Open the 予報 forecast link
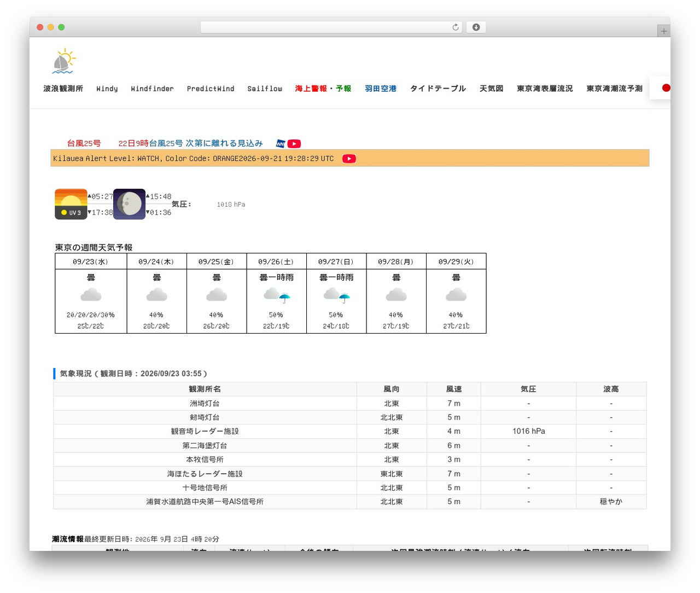700x593 pixels. [x=343, y=89]
